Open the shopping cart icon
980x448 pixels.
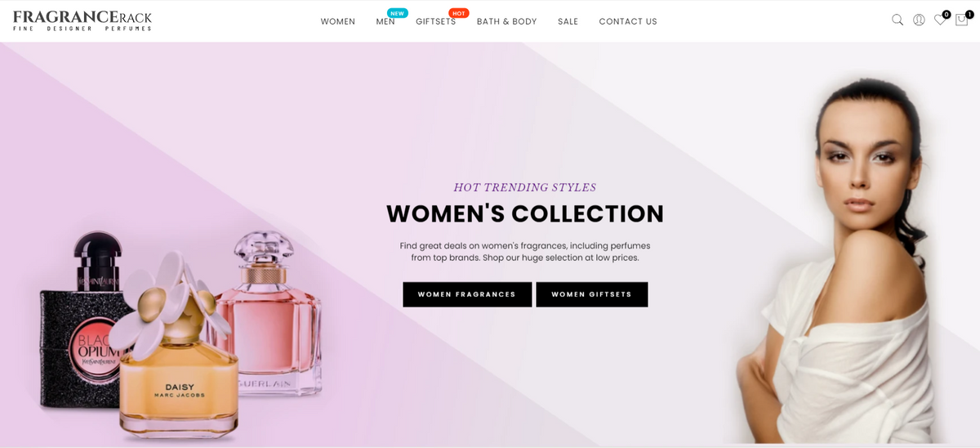pyautogui.click(x=961, y=20)
